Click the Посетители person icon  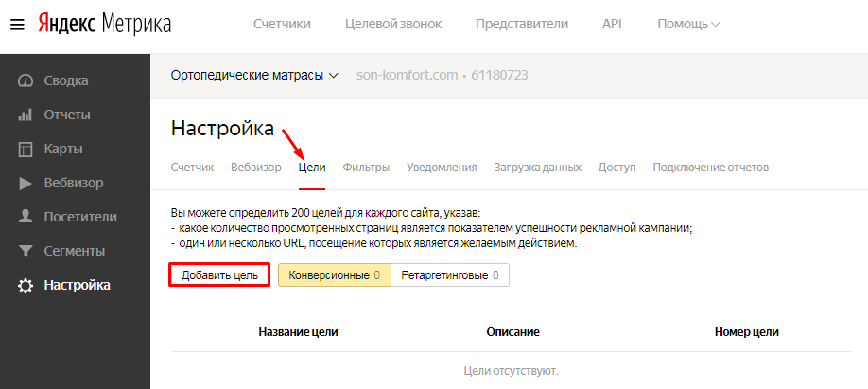26,217
